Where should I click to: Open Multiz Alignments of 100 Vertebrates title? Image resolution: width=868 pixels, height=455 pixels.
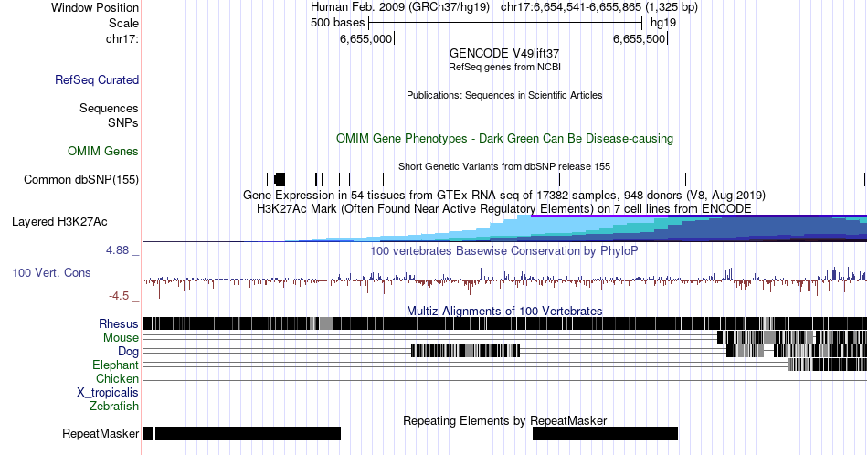coord(504,311)
